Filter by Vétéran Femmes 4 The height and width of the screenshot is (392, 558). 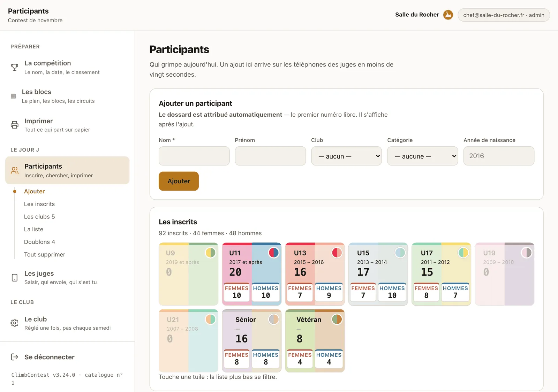300,359
